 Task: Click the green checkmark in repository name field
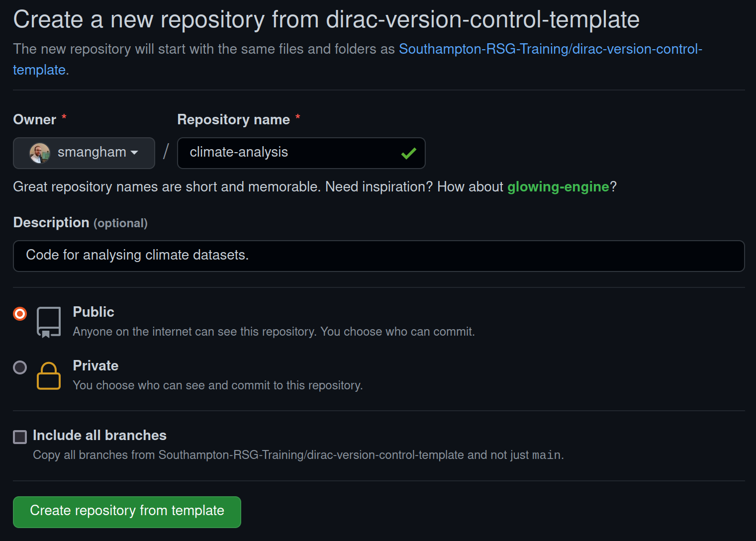pos(408,153)
